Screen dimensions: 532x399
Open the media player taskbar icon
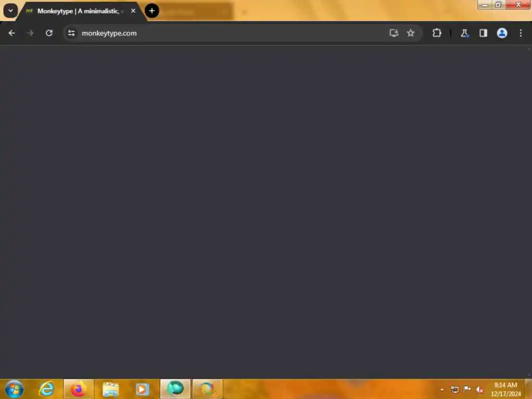pos(142,389)
